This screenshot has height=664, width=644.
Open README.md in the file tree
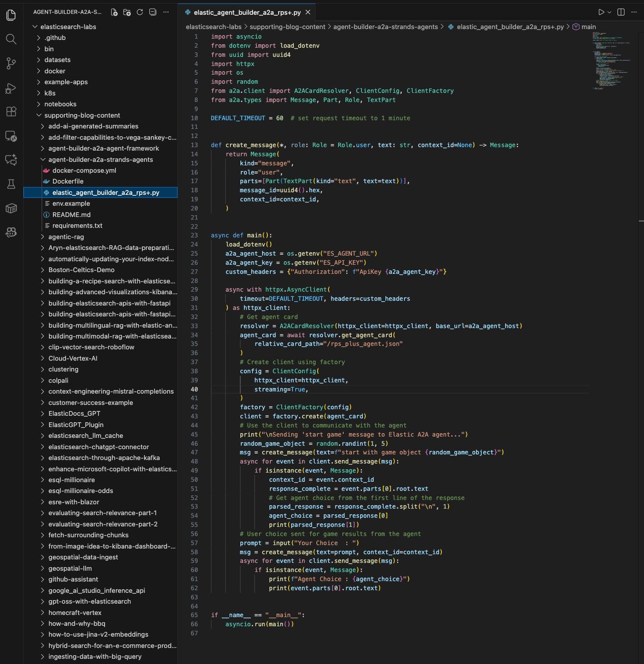pos(71,215)
